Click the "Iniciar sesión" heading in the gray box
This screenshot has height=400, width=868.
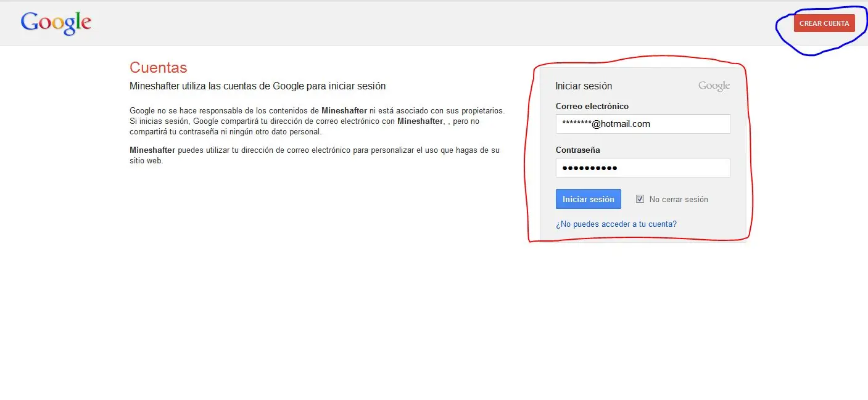pyautogui.click(x=584, y=86)
